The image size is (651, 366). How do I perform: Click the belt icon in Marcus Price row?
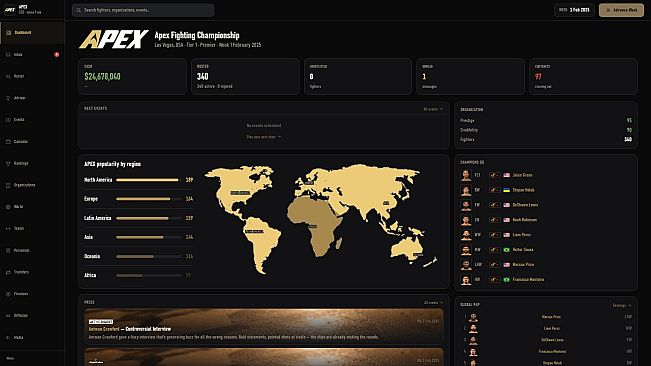tap(494, 265)
